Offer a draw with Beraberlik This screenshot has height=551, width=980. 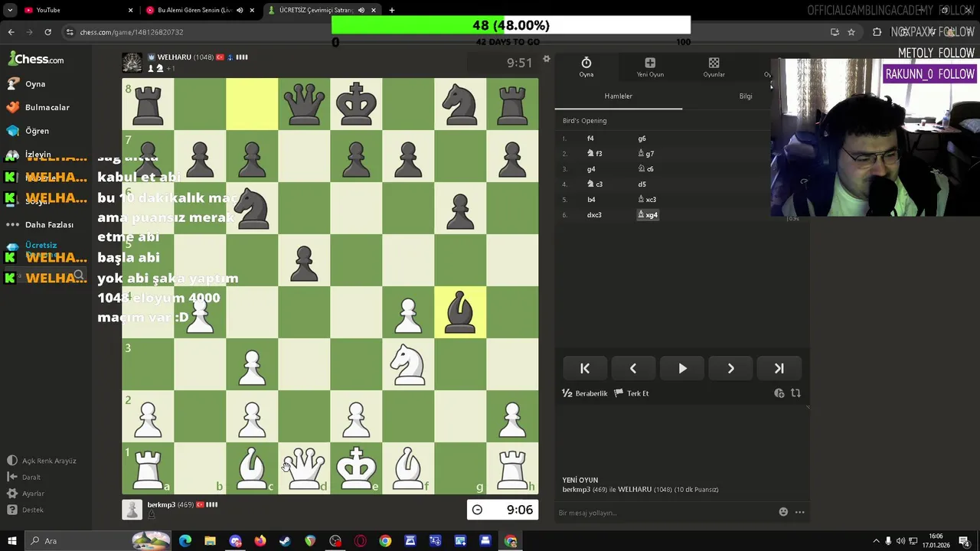tap(585, 393)
